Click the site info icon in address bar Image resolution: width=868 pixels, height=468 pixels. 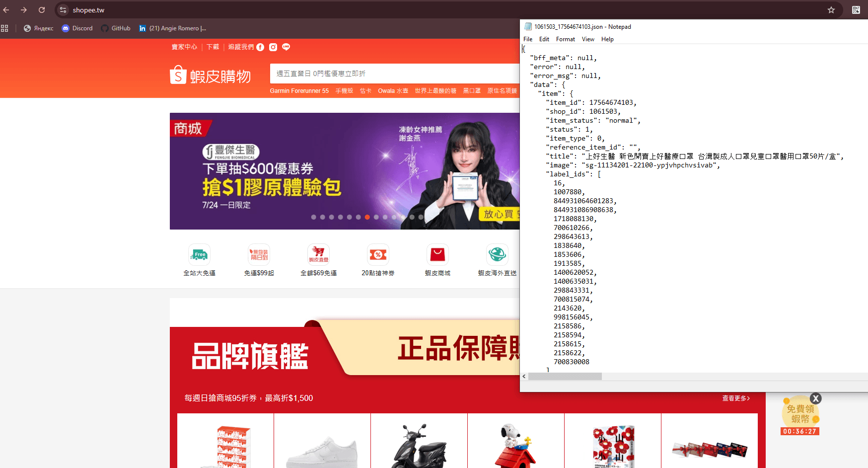(x=63, y=10)
